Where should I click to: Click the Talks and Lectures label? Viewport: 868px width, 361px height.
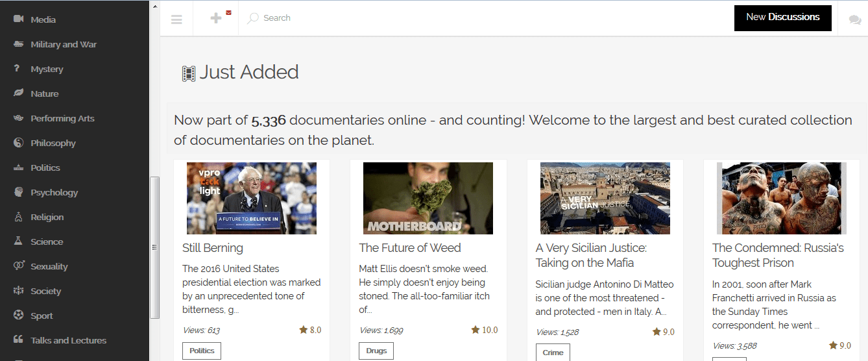coord(68,340)
